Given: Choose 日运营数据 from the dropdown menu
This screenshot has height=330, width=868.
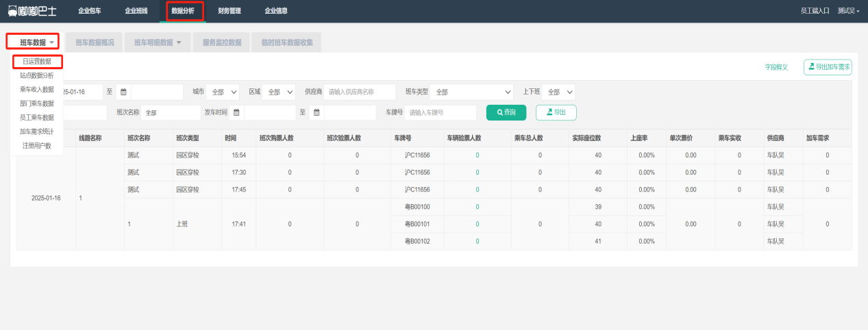Looking at the screenshot, I should (37, 62).
